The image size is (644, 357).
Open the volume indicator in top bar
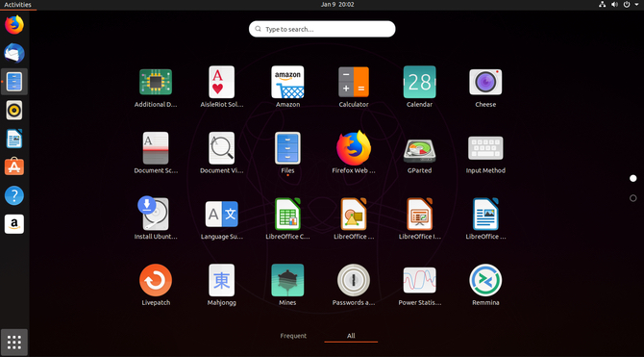[x=614, y=5]
